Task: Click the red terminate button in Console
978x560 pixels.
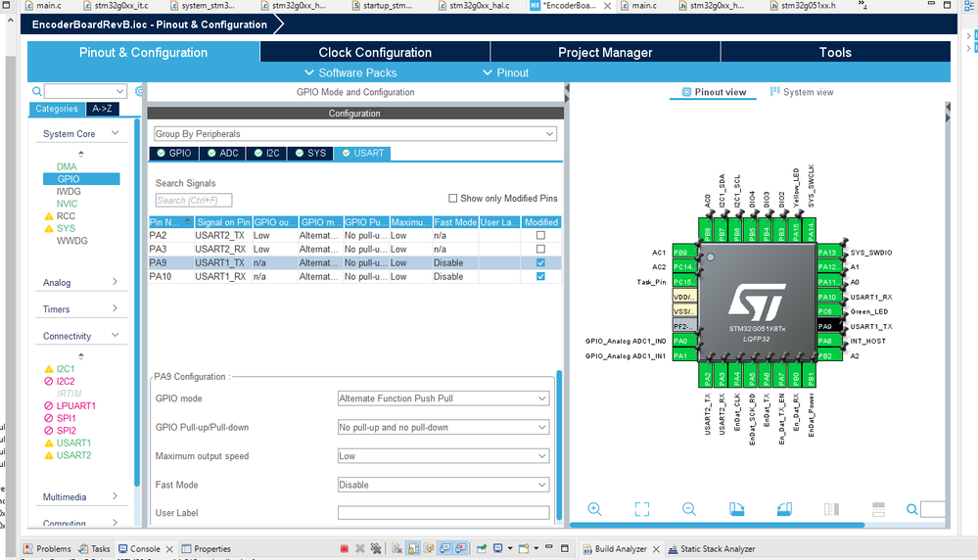Action: click(345, 549)
